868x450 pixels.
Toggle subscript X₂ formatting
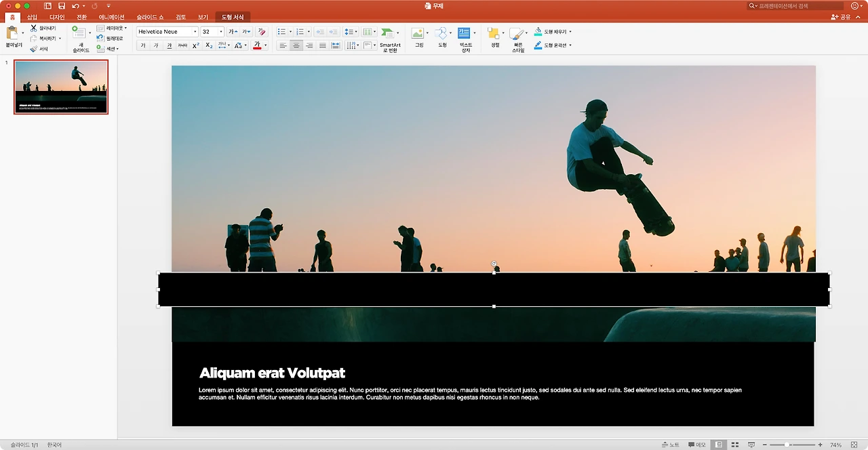pos(209,45)
